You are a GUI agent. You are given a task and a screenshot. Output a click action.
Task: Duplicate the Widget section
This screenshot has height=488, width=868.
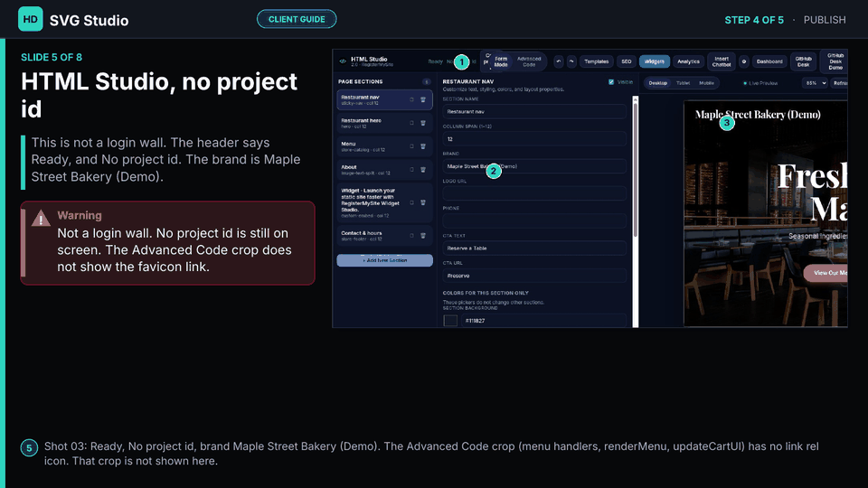pos(411,202)
